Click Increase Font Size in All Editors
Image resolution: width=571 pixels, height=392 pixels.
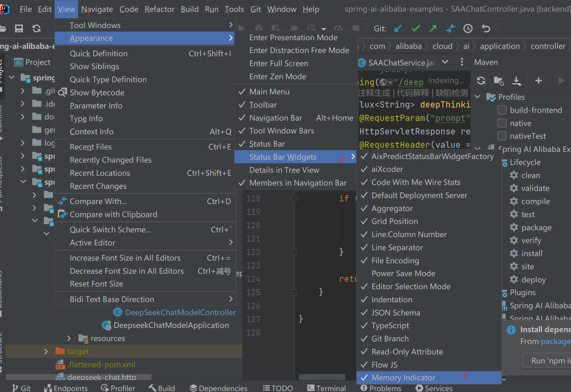click(x=145, y=258)
